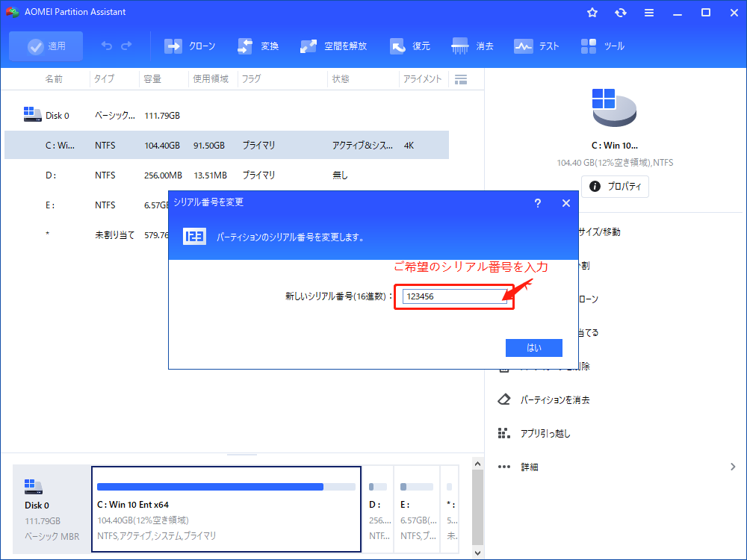Click アプリ引っ越し in side panel
The height and width of the screenshot is (560, 747).
545,433
